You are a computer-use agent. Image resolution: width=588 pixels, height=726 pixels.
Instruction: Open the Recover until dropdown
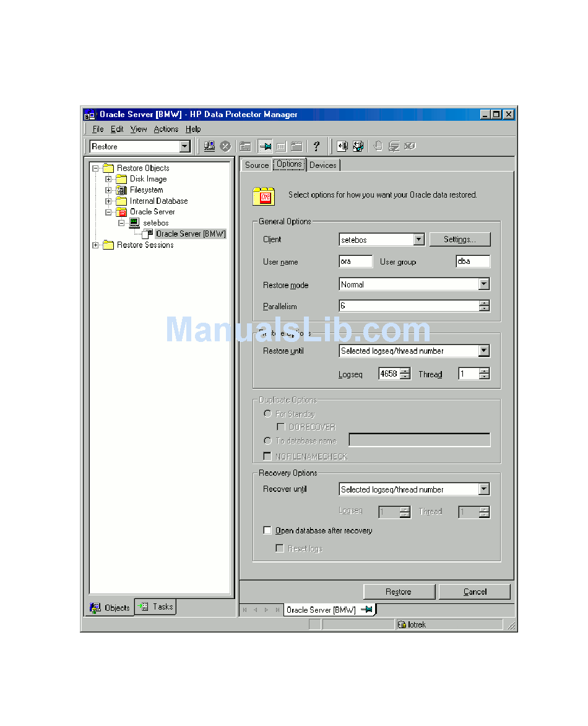484,489
